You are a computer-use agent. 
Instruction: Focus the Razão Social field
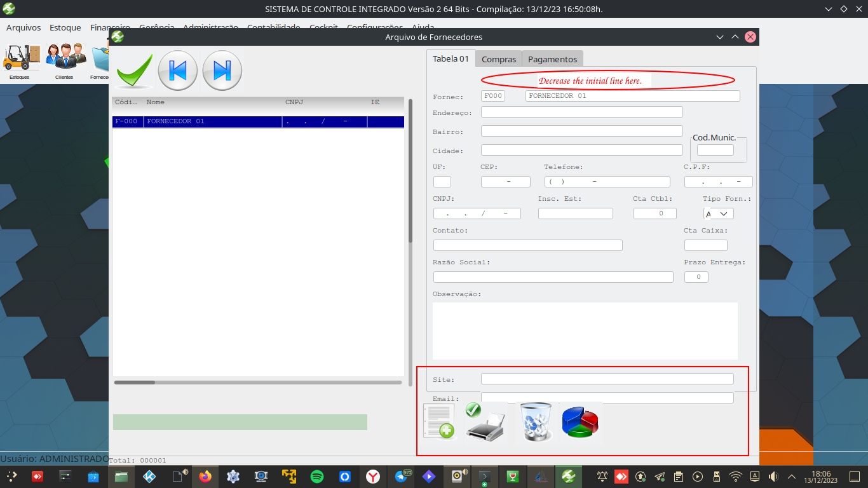point(553,277)
